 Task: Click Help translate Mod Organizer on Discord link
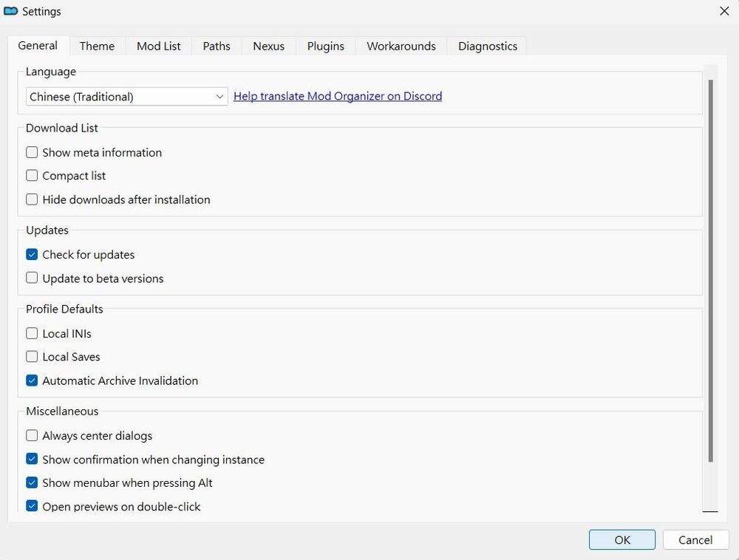pos(338,96)
